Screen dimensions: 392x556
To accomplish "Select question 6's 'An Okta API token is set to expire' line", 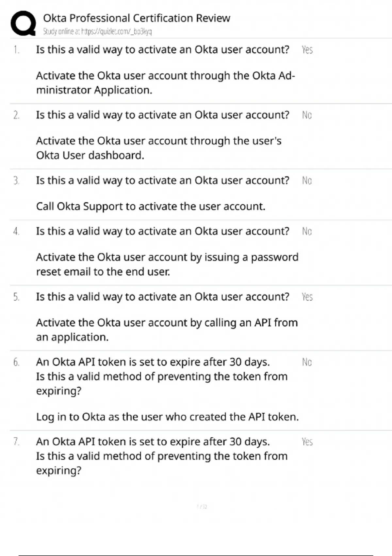I will click(x=153, y=362).
